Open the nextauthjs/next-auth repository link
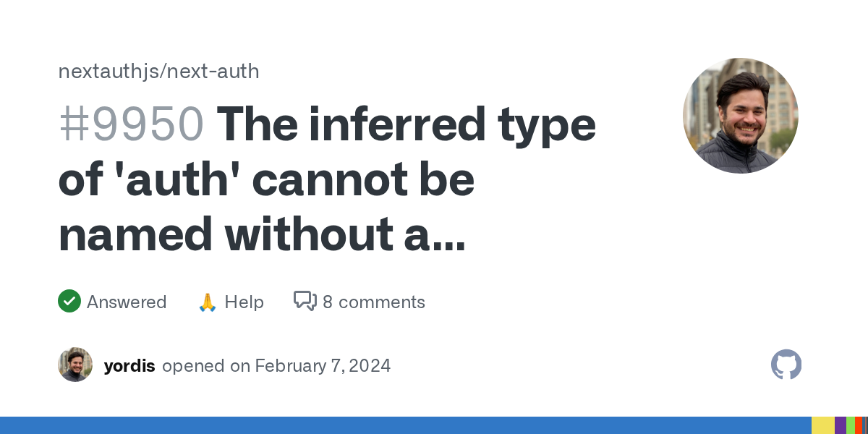Viewport: 868px width, 434px height. (x=158, y=71)
